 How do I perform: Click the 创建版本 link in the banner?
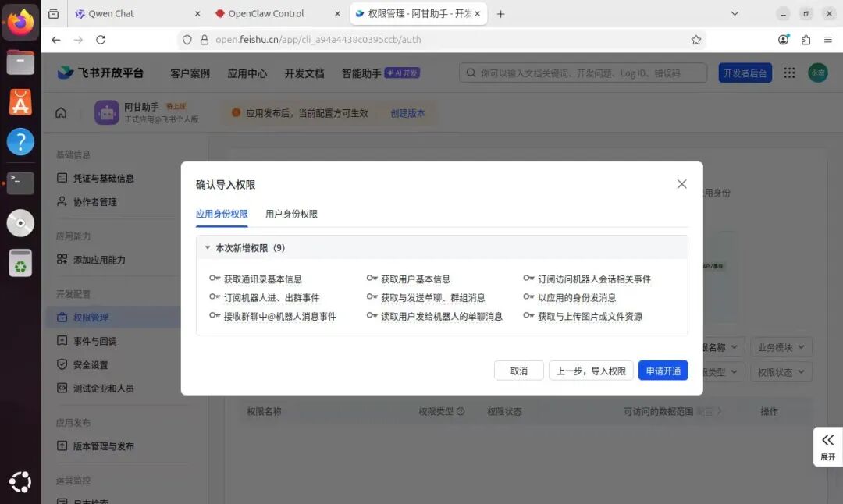408,112
